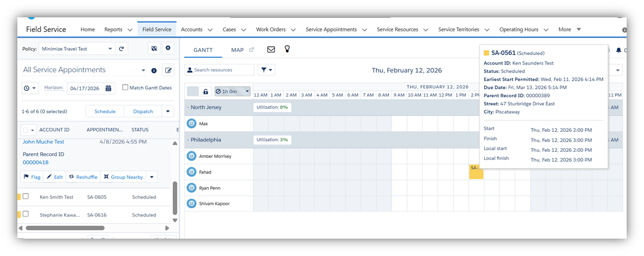The image size is (644, 256).
Task: Open the calendar picker for Horizon date
Action: click(108, 88)
